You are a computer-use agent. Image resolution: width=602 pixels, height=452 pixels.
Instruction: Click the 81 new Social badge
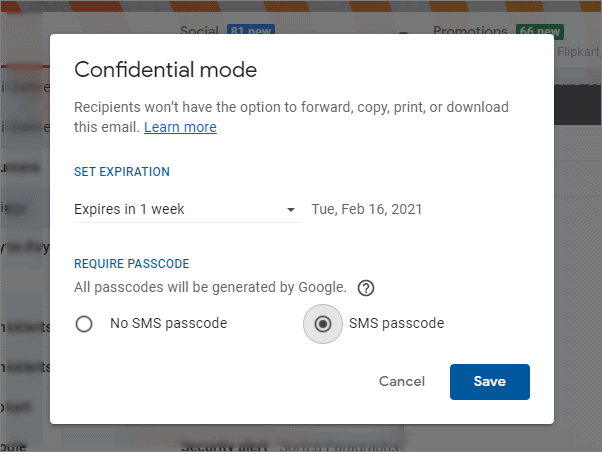pos(251,30)
